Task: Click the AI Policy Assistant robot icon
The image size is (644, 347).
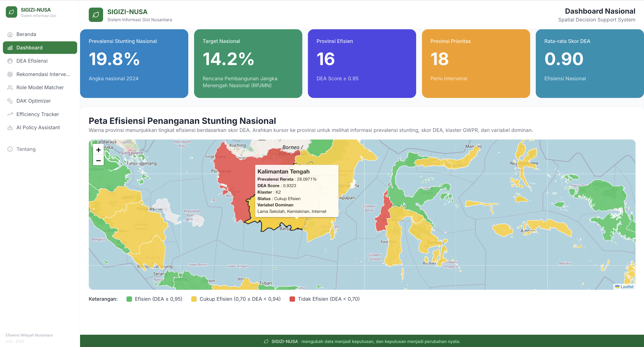Action: [10, 127]
